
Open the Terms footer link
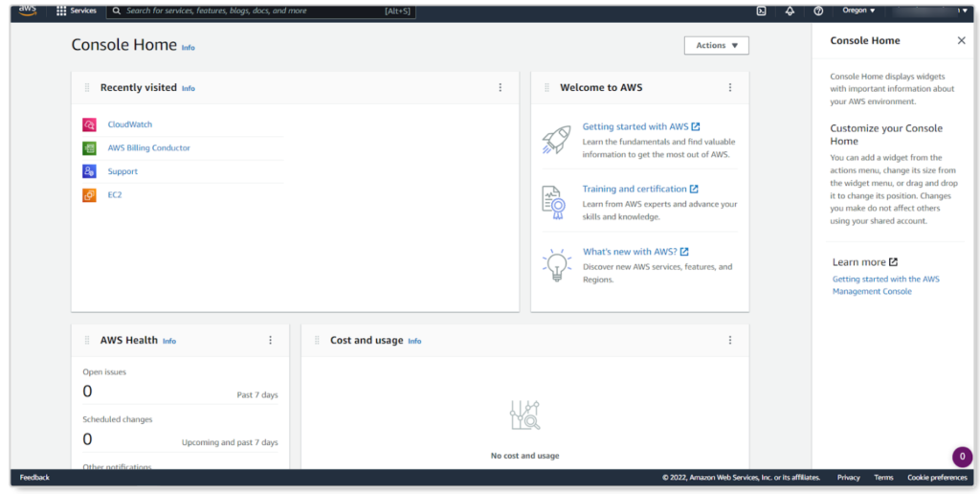[x=883, y=477]
